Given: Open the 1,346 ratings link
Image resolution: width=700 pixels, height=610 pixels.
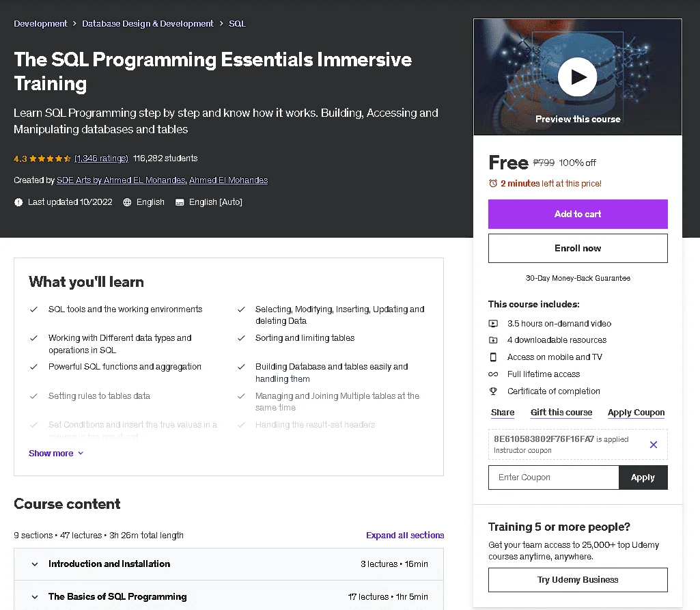Looking at the screenshot, I should (x=101, y=158).
